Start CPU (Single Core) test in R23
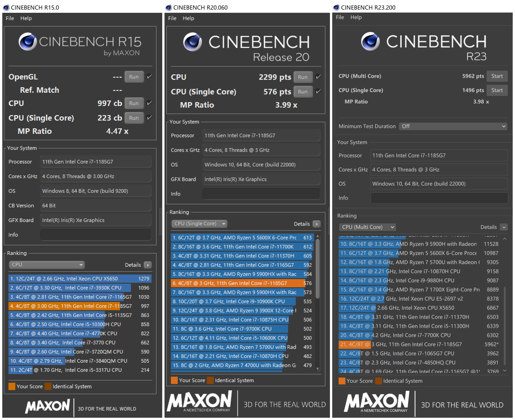 [497, 90]
